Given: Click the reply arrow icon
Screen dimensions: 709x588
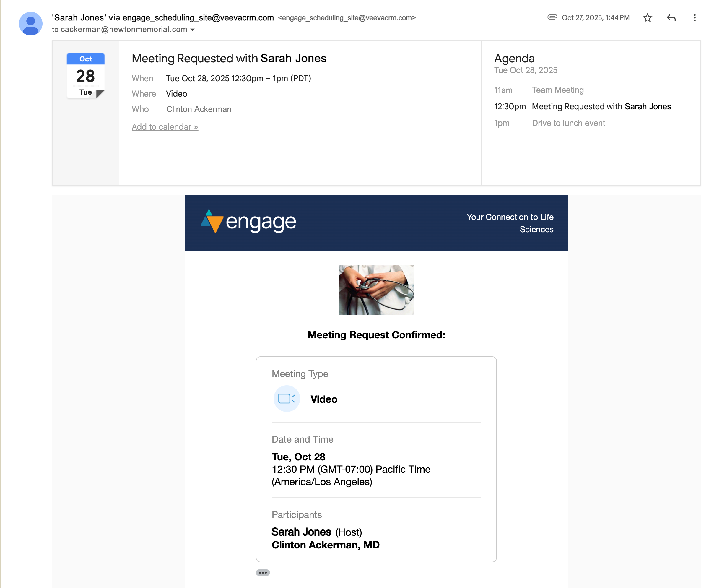Looking at the screenshot, I should coord(671,17).
